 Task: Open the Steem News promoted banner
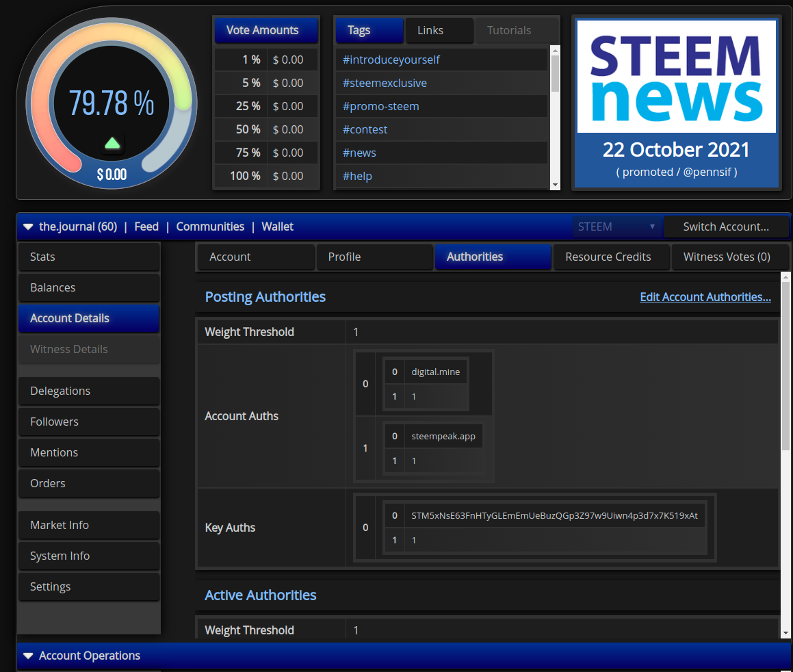pos(677,103)
